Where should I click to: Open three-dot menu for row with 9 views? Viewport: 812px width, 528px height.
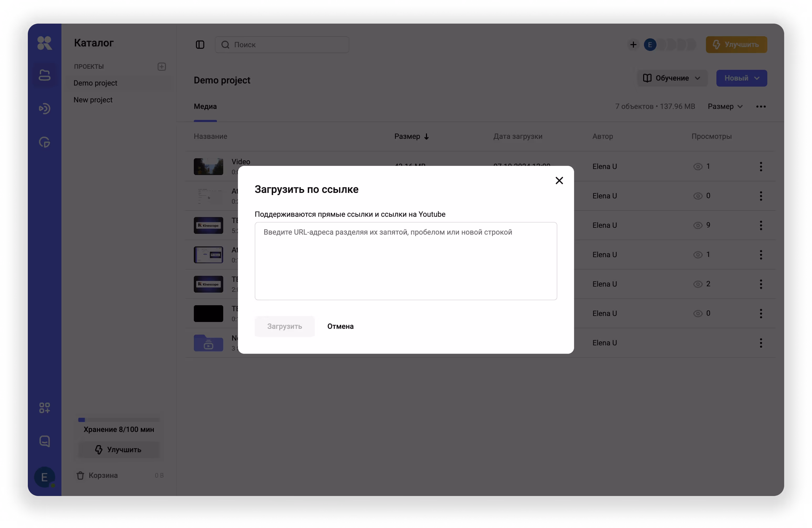point(761,225)
